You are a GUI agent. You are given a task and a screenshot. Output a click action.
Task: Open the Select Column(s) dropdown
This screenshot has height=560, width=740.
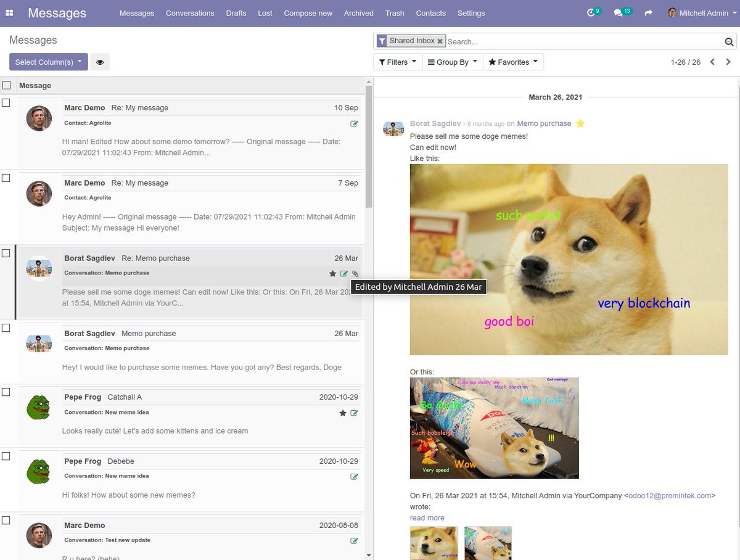49,62
